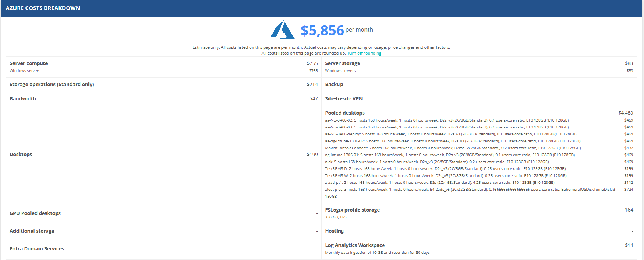This screenshot has height=260, width=644.
Task: Click Windows servers under Server storage
Action: tap(340, 71)
